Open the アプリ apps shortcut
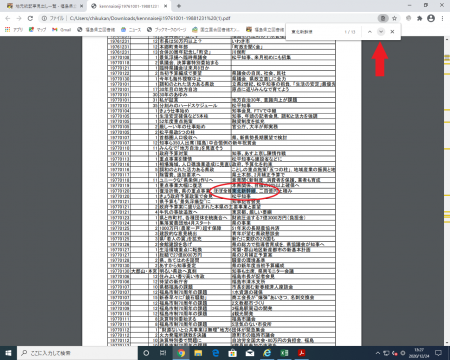This screenshot has width=450, height=360. [14, 30]
